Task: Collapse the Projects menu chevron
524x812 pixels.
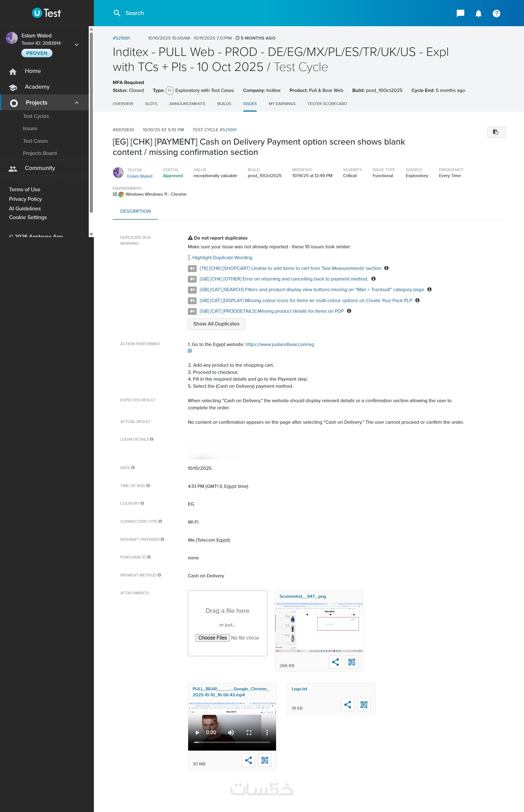Action: [x=76, y=103]
